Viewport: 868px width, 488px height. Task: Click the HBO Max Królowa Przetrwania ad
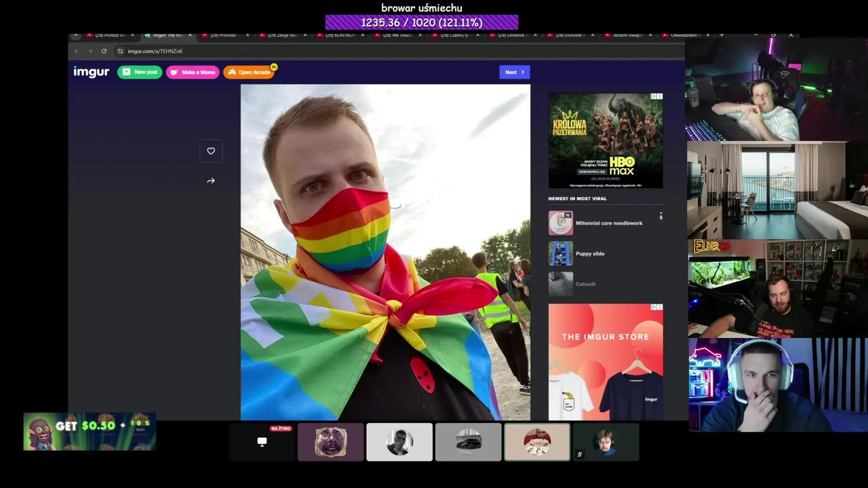[606, 140]
